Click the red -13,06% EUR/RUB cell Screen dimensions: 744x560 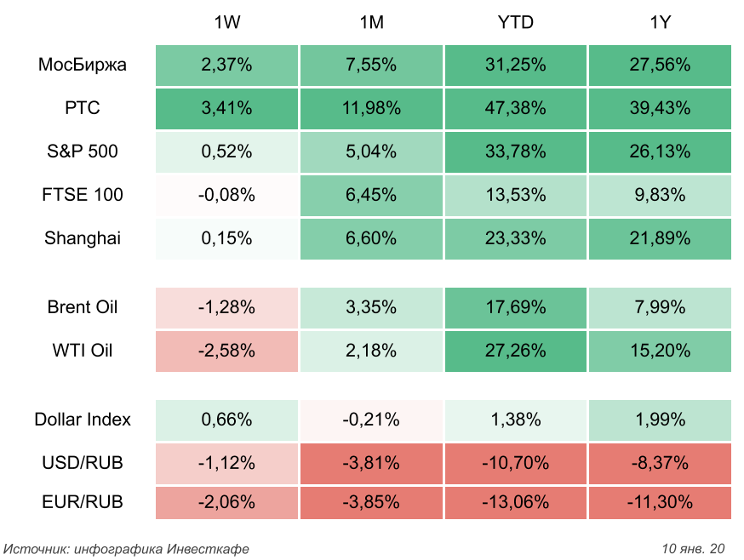(515, 502)
